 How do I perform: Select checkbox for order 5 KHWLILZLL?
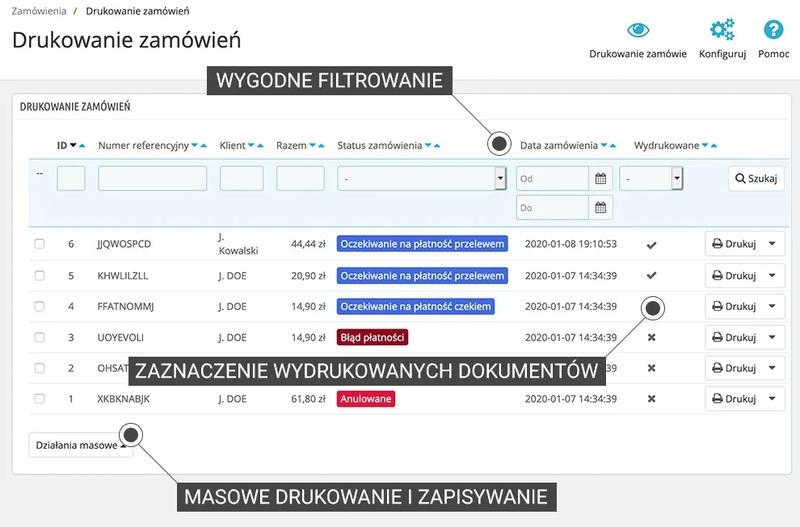click(x=39, y=275)
